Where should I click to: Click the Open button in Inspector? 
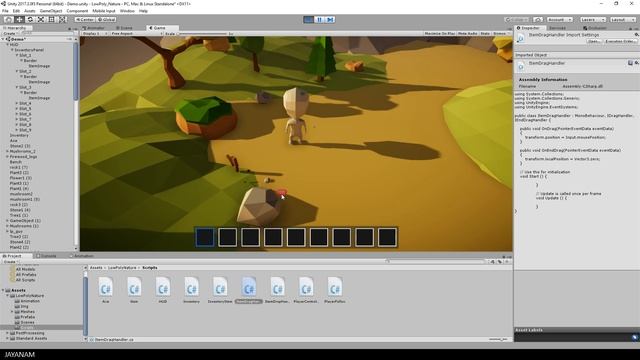(594, 41)
